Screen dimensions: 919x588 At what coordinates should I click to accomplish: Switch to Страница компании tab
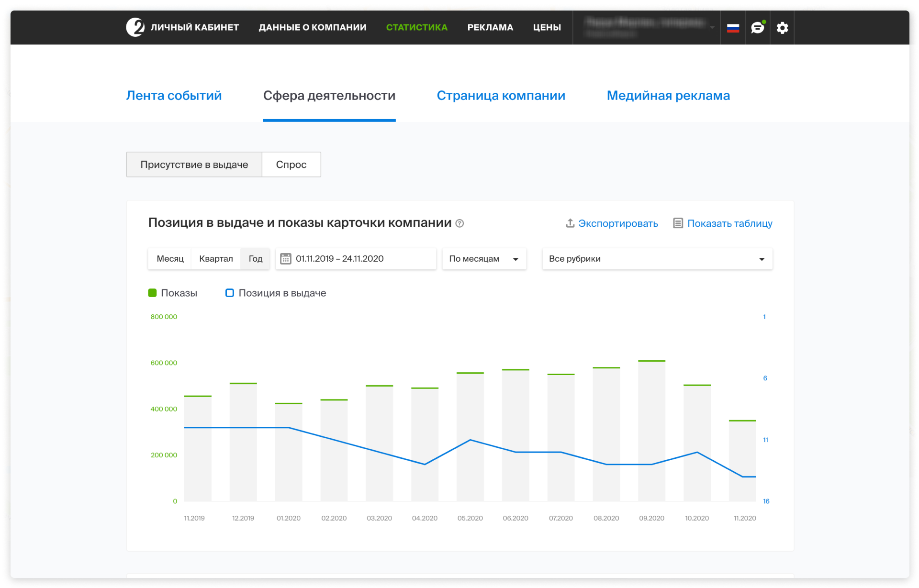[x=501, y=96]
